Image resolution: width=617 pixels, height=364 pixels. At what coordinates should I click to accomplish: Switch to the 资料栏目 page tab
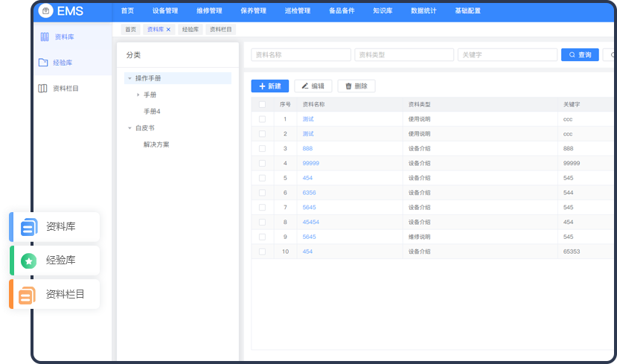pos(221,30)
